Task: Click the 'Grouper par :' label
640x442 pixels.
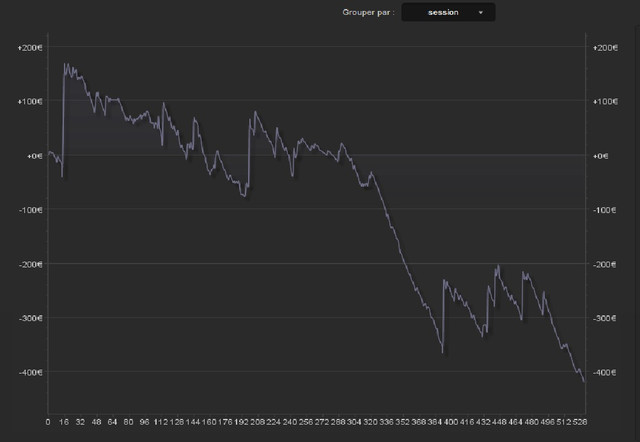Action: click(x=369, y=12)
